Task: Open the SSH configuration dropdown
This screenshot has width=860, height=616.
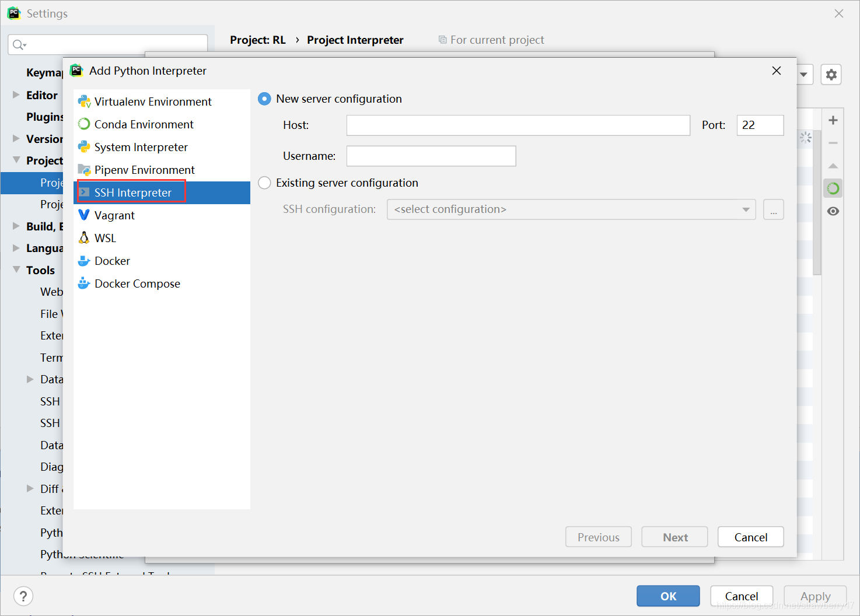Action: [x=571, y=209]
